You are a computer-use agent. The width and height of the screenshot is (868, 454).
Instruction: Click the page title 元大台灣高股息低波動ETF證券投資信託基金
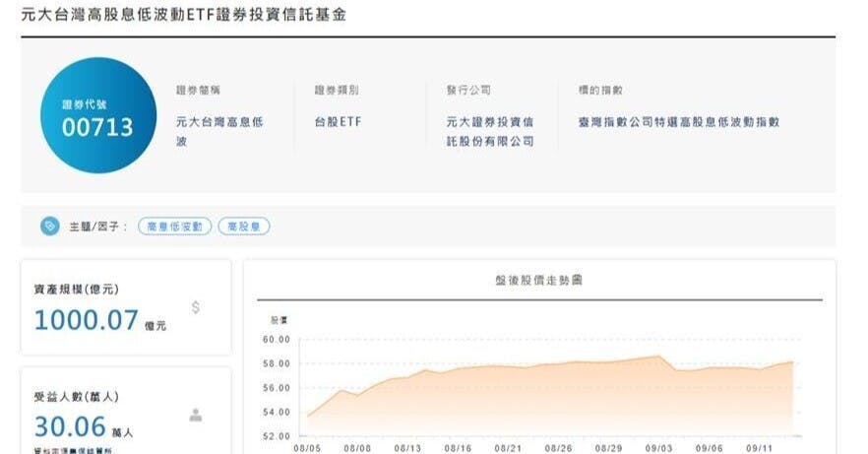click(183, 16)
